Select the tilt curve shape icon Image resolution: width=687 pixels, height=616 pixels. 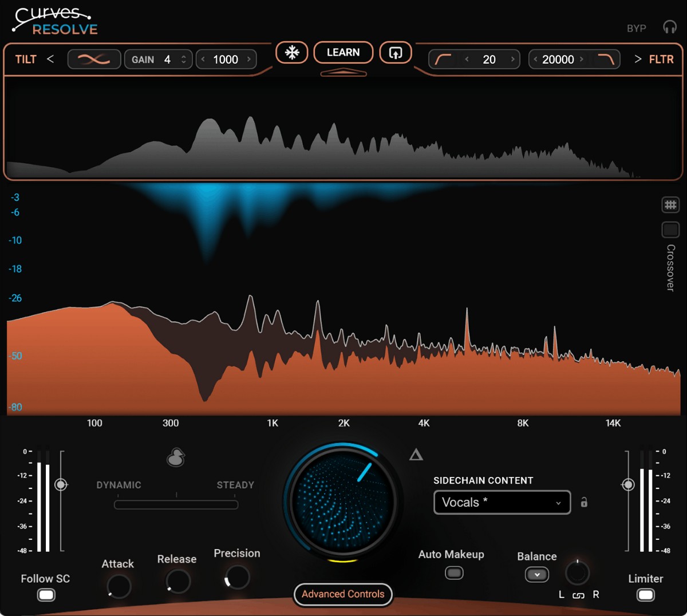(x=94, y=60)
